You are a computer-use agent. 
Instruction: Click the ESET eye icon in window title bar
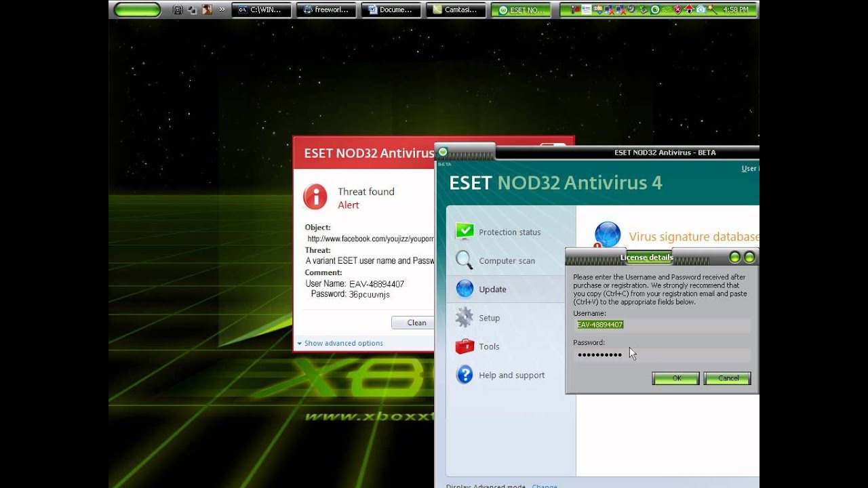(x=443, y=152)
